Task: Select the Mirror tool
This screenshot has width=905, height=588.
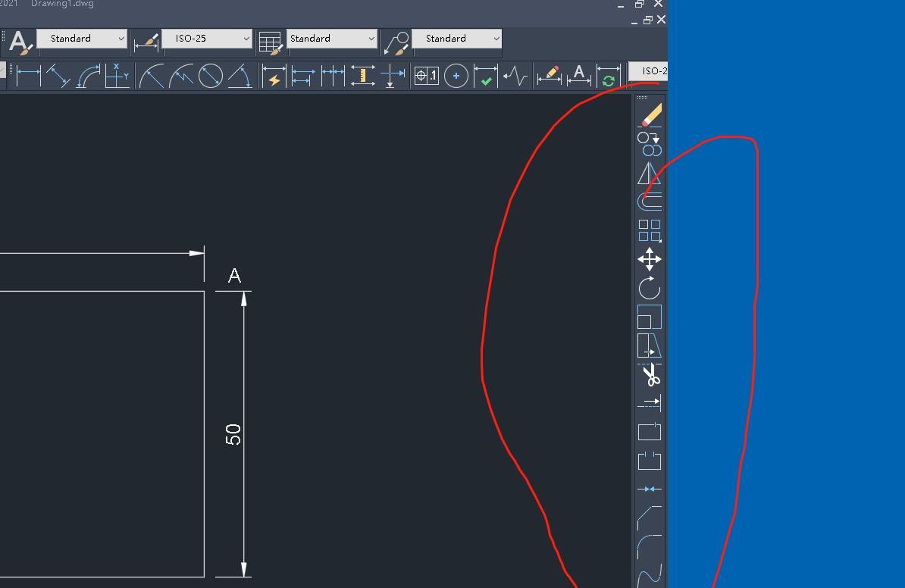Action: tap(650, 173)
